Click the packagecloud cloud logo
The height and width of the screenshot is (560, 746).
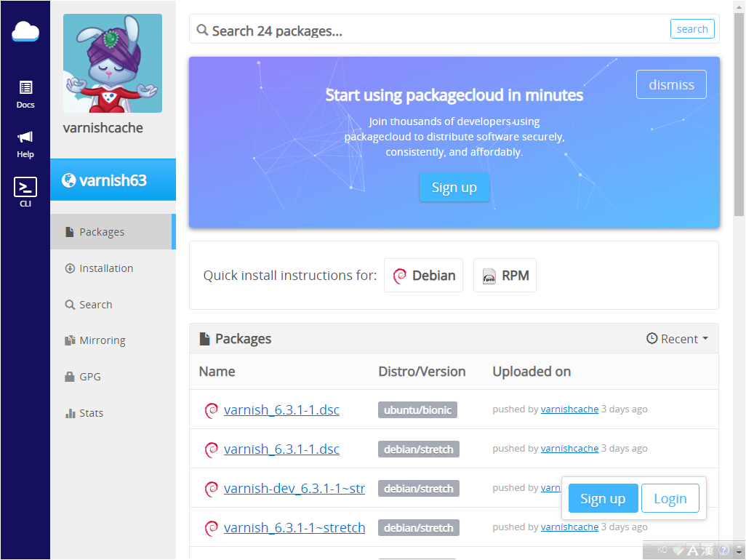tap(25, 32)
